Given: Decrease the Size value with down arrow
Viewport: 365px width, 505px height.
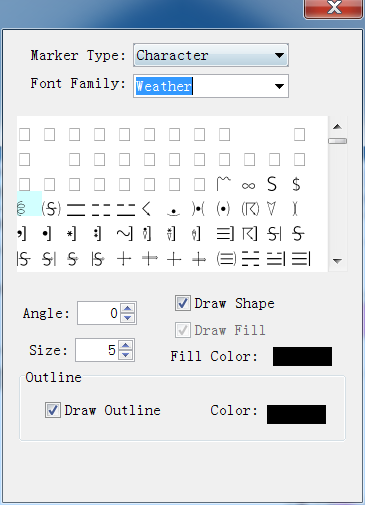Looking at the screenshot, I should click(x=126, y=355).
